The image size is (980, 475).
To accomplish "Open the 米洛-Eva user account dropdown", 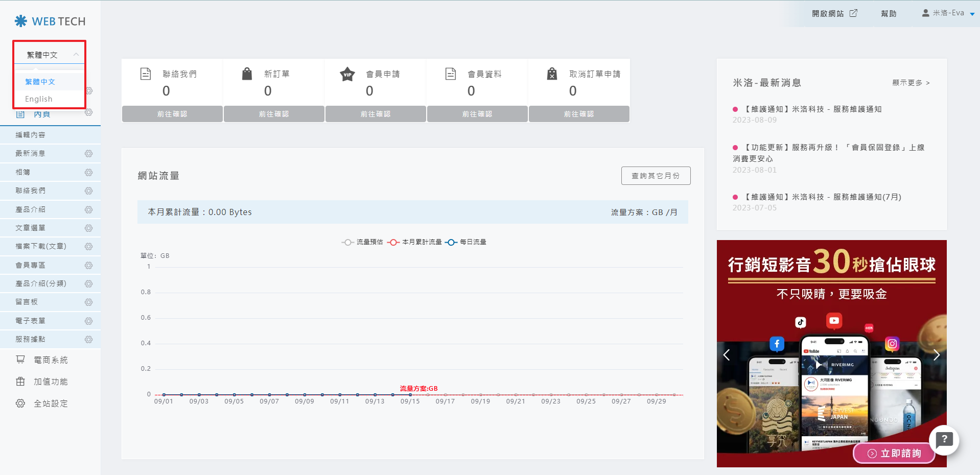I will [x=948, y=13].
